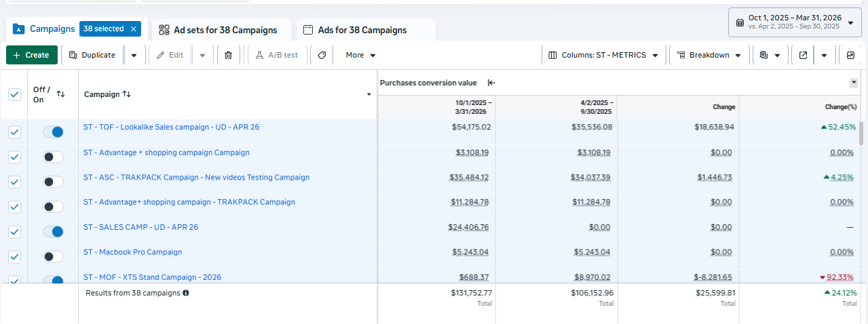Click the $54,175.02 value cell
The width and height of the screenshot is (868, 324).
click(x=471, y=127)
